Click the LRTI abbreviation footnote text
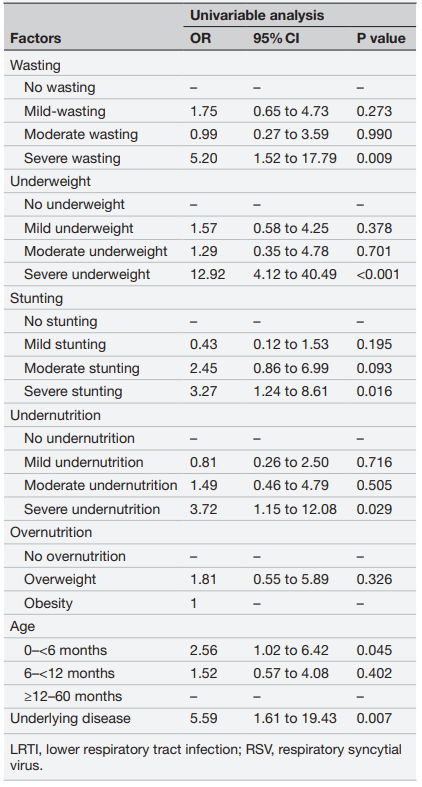 click(206, 757)
